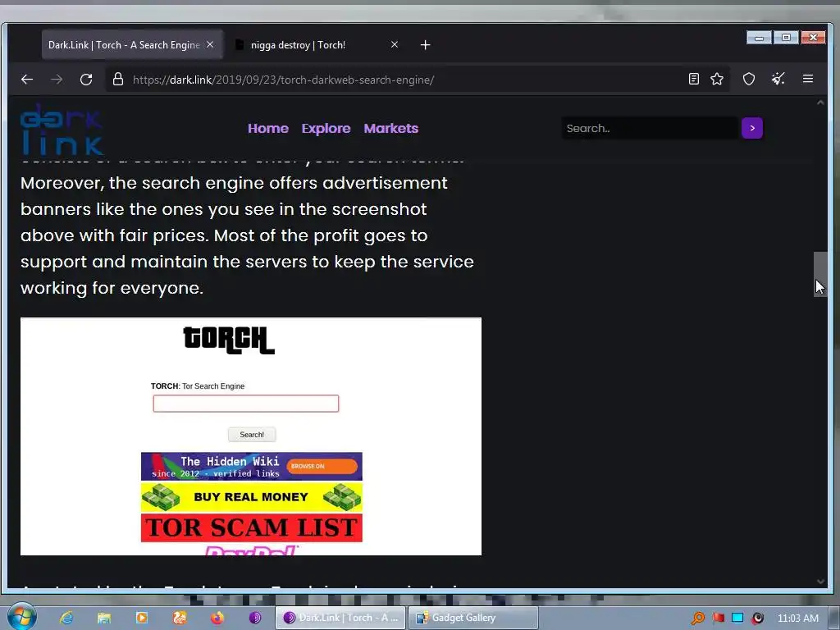Select the Gadget Gallery taskbar window
Screen dimensions: 840x630
click(x=473, y=618)
